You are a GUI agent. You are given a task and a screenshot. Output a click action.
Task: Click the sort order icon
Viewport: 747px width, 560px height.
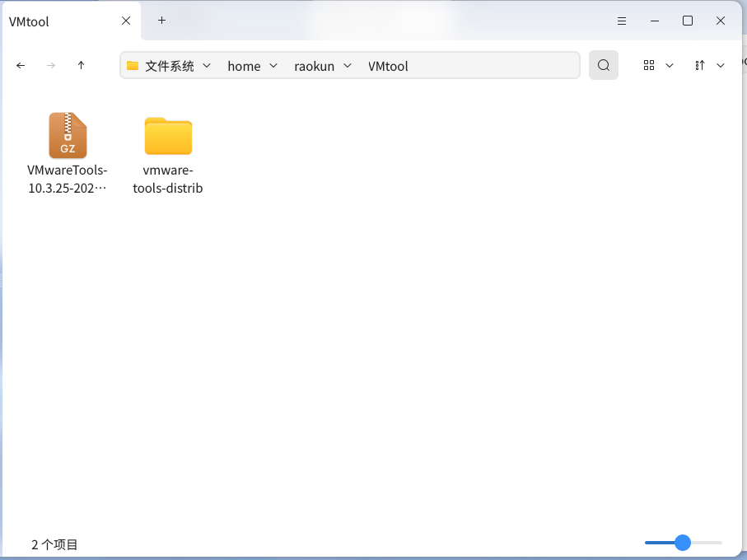click(x=700, y=65)
